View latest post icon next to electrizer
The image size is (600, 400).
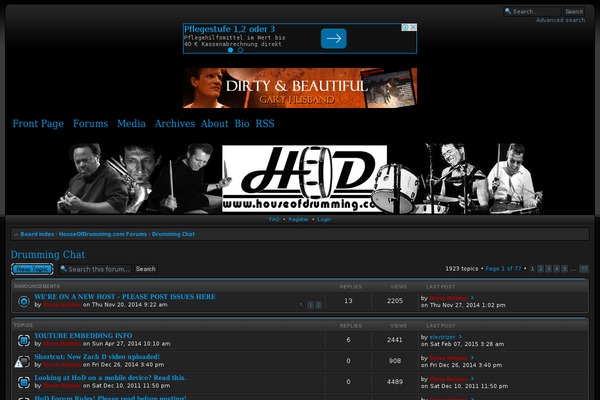coord(460,337)
